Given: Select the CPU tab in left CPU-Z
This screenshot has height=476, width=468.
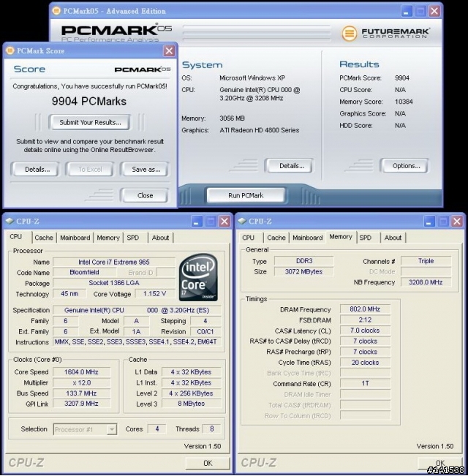Looking at the screenshot, I should (16, 237).
